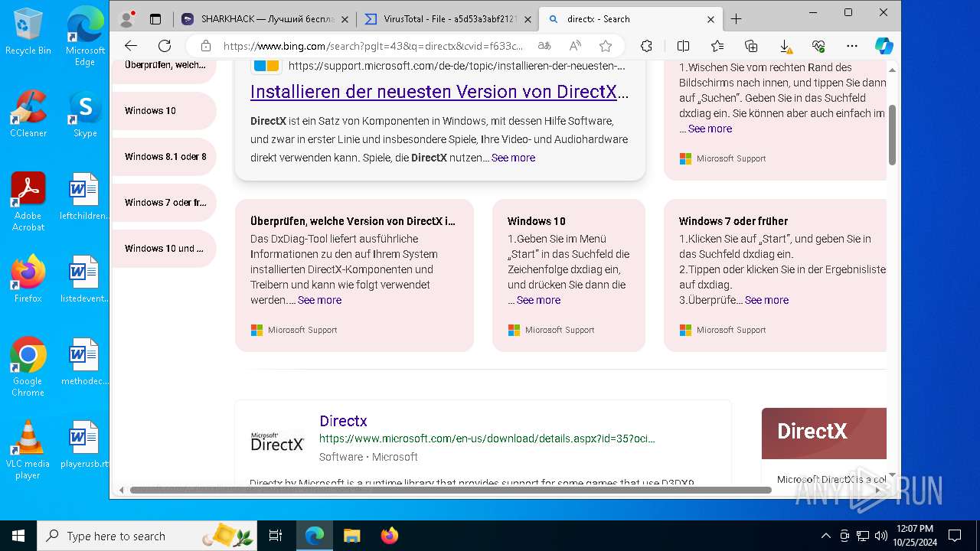Click the scroll left arrow

click(x=120, y=490)
